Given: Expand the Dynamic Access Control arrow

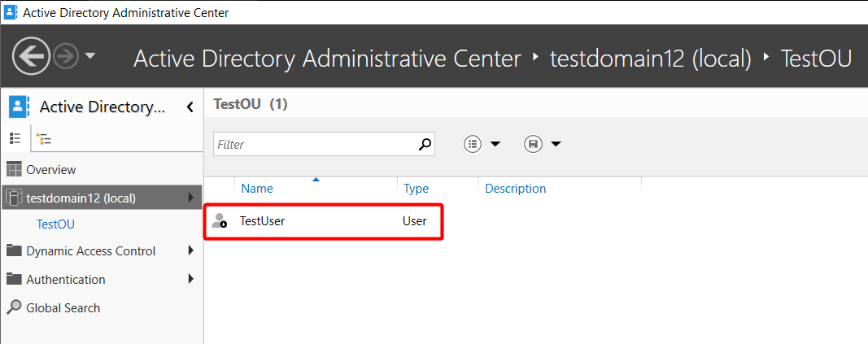Looking at the screenshot, I should (191, 250).
